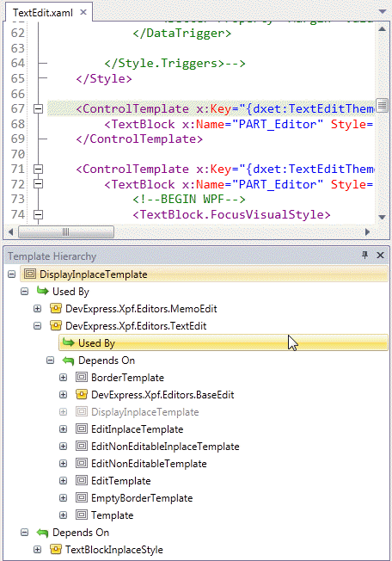Expand the EditInplaceTemplate node
The width and height of the screenshot is (392, 561).
point(63,429)
